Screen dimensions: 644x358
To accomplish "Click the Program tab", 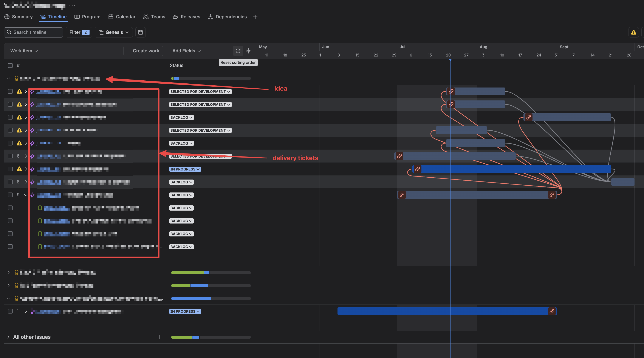I will 88,17.
